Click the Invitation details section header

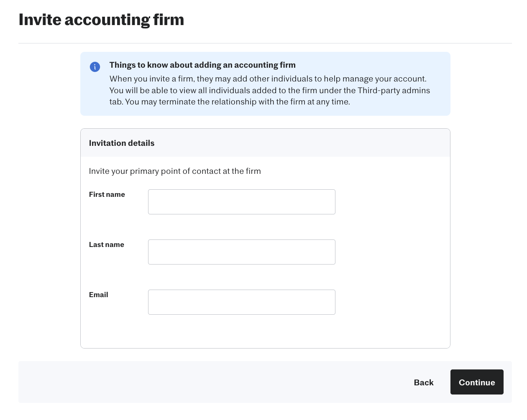(121, 143)
